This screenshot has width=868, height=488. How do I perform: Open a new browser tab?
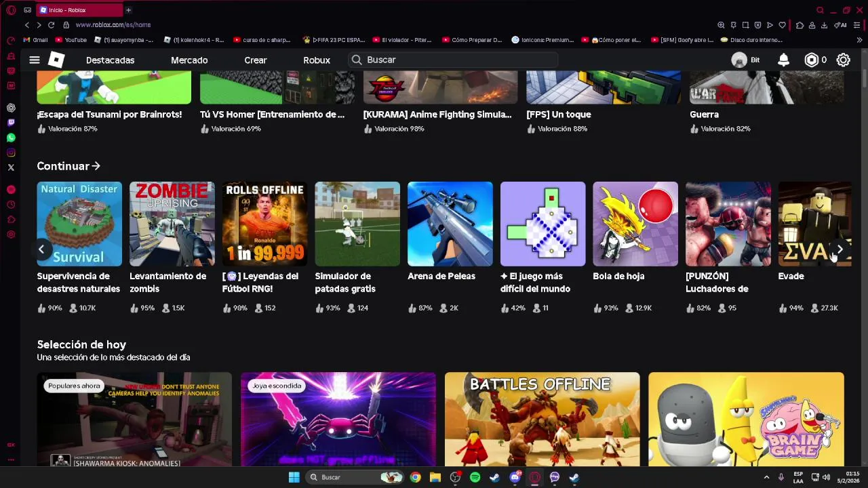click(128, 10)
